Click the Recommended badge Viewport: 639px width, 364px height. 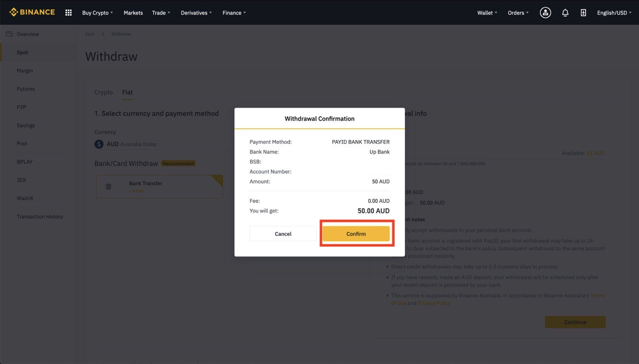[x=178, y=164]
